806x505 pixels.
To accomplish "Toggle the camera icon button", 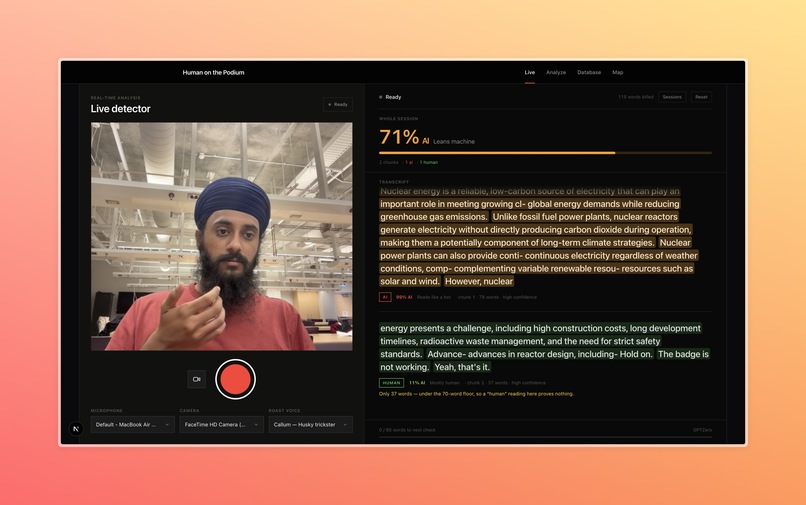I will pos(196,379).
